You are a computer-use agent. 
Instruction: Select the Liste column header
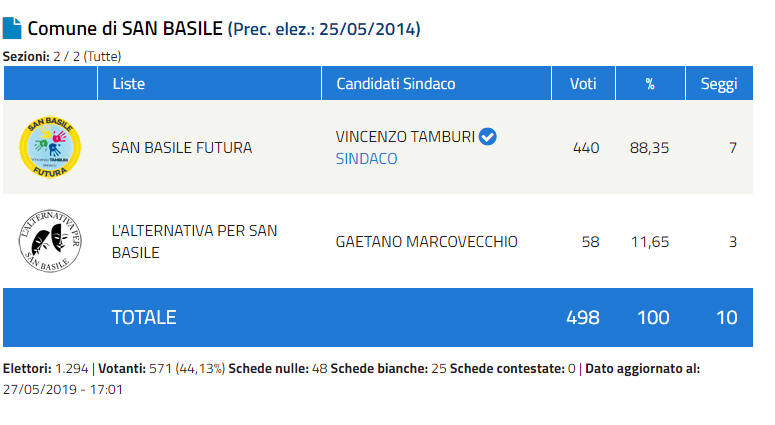point(128,84)
